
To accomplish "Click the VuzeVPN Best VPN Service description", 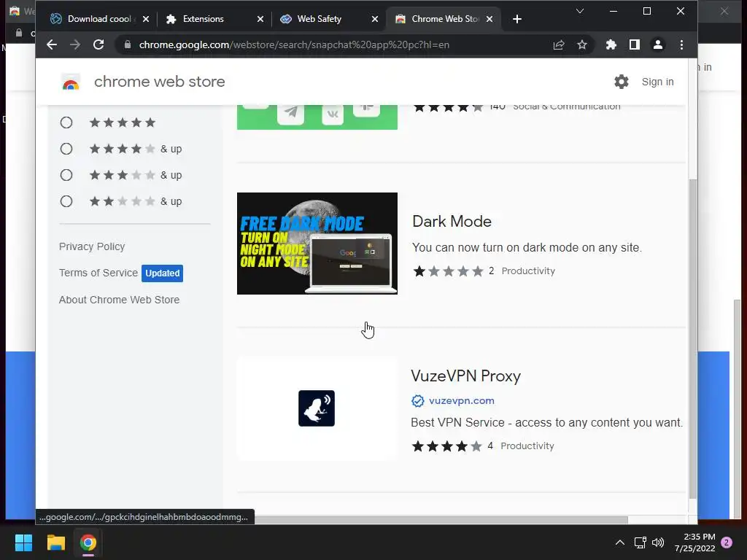I will point(547,423).
